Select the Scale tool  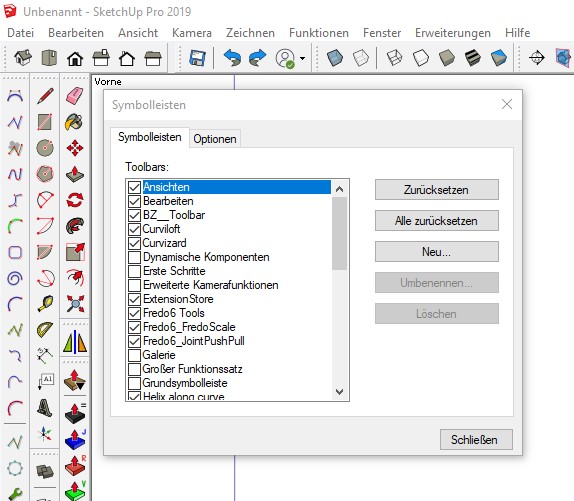click(x=75, y=252)
